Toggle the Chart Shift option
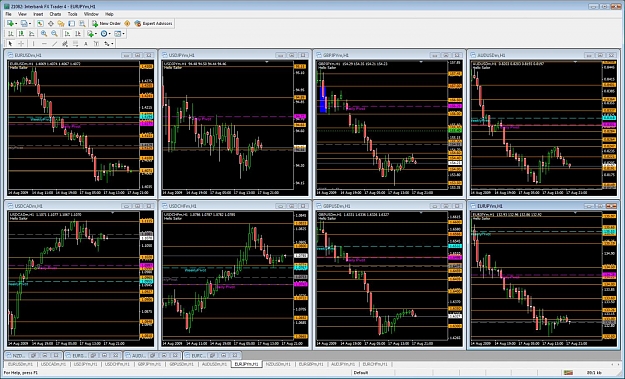 (78, 34)
